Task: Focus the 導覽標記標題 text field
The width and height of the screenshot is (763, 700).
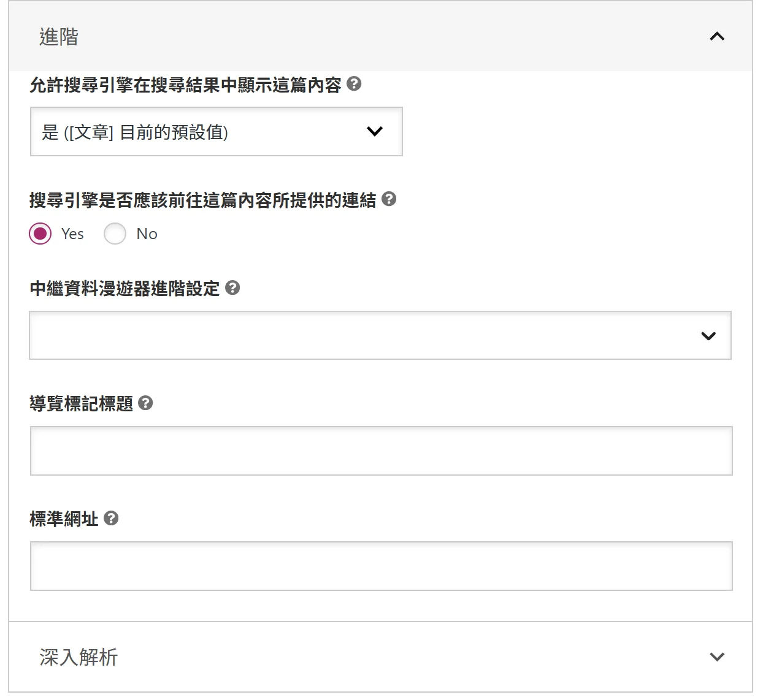Action: tap(381, 451)
